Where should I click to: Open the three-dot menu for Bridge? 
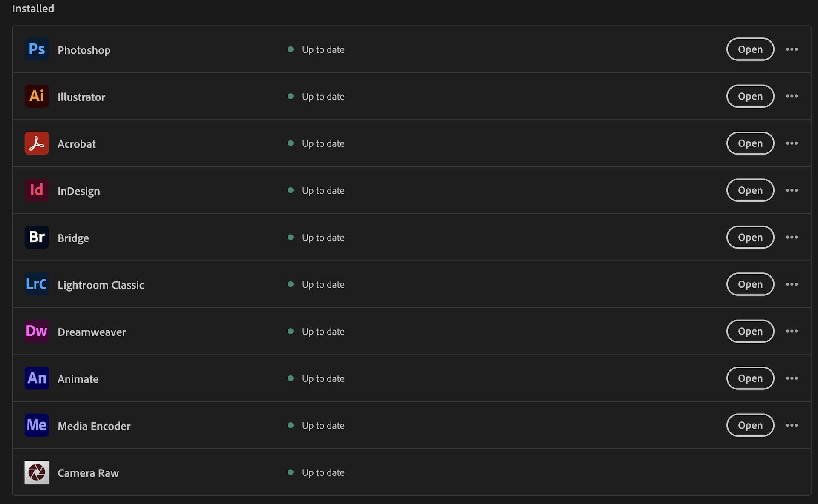792,237
